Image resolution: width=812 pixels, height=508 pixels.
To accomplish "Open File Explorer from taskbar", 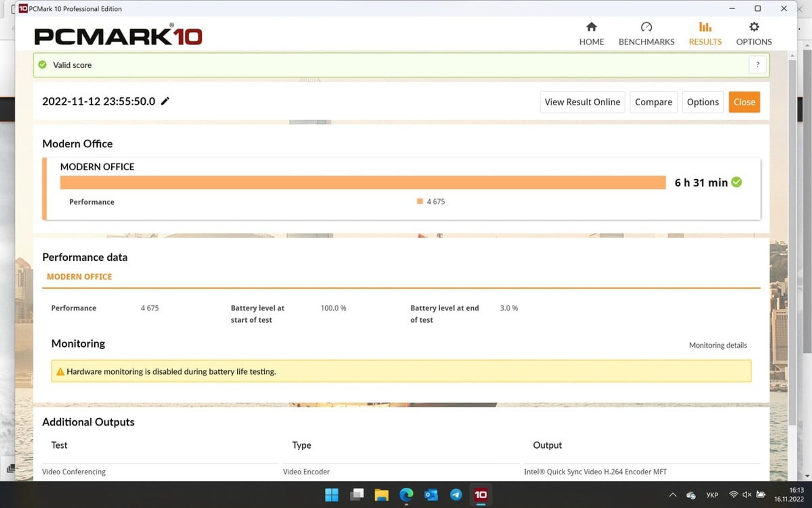I will pyautogui.click(x=381, y=494).
